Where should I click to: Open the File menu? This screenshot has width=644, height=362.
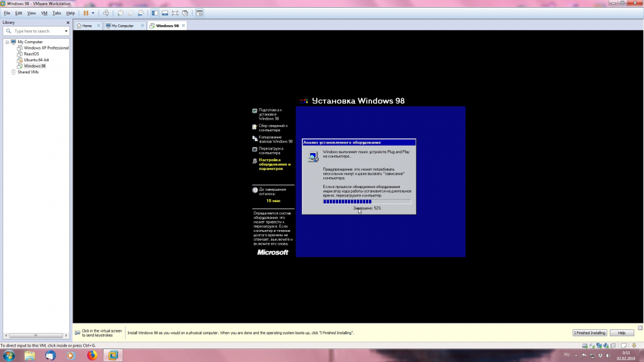tap(7, 13)
